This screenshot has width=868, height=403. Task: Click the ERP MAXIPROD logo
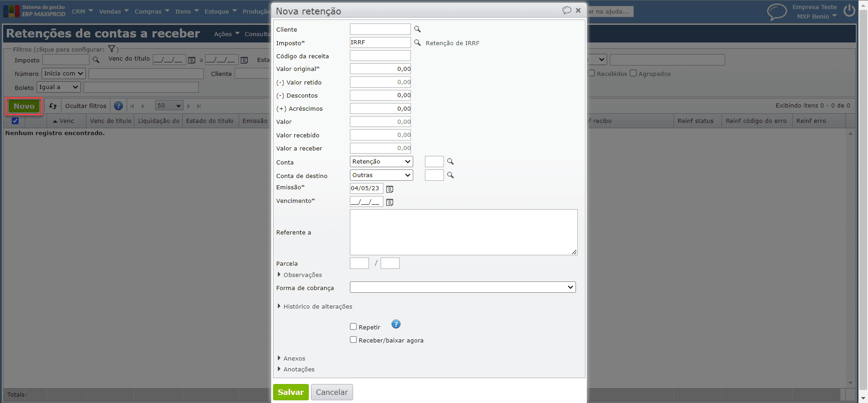[x=34, y=11]
